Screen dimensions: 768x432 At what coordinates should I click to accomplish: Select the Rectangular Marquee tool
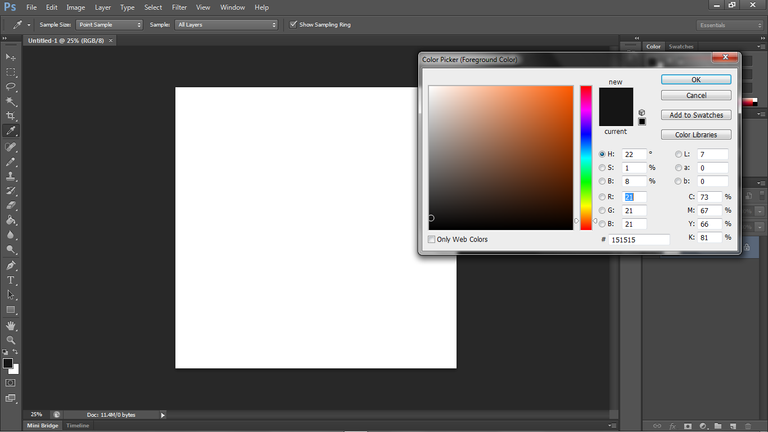10,72
